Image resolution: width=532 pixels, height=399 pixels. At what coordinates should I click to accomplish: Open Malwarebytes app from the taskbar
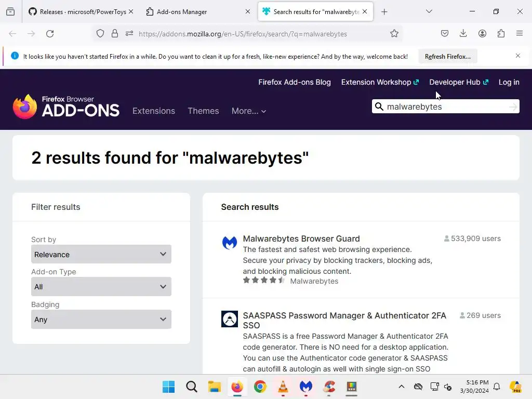coord(305,387)
